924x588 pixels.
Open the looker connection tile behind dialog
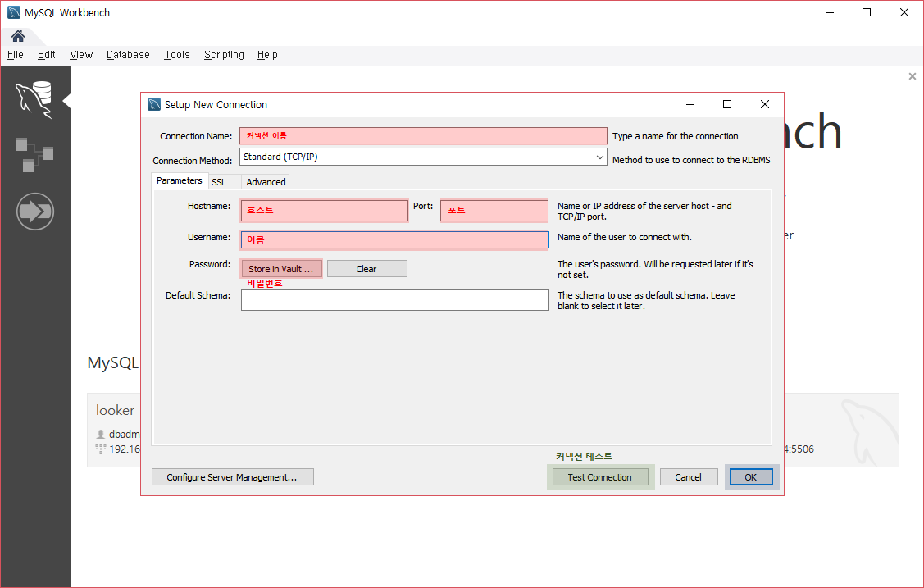pyautogui.click(x=114, y=430)
